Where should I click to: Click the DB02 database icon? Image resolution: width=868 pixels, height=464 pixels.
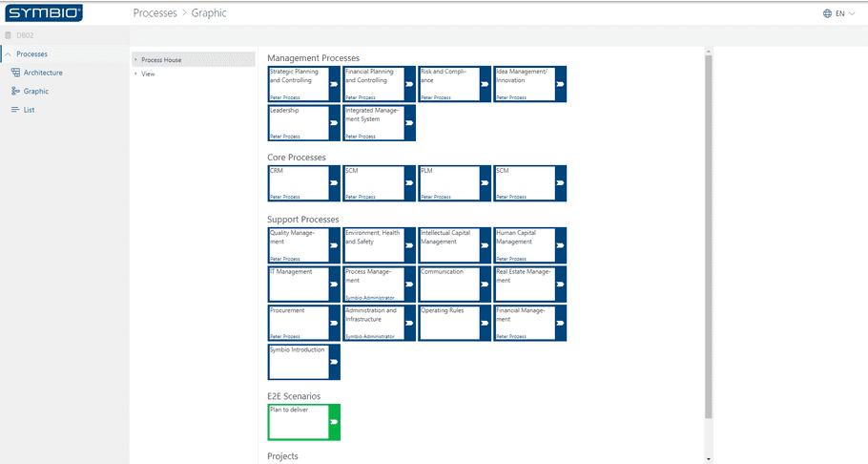click(x=9, y=35)
